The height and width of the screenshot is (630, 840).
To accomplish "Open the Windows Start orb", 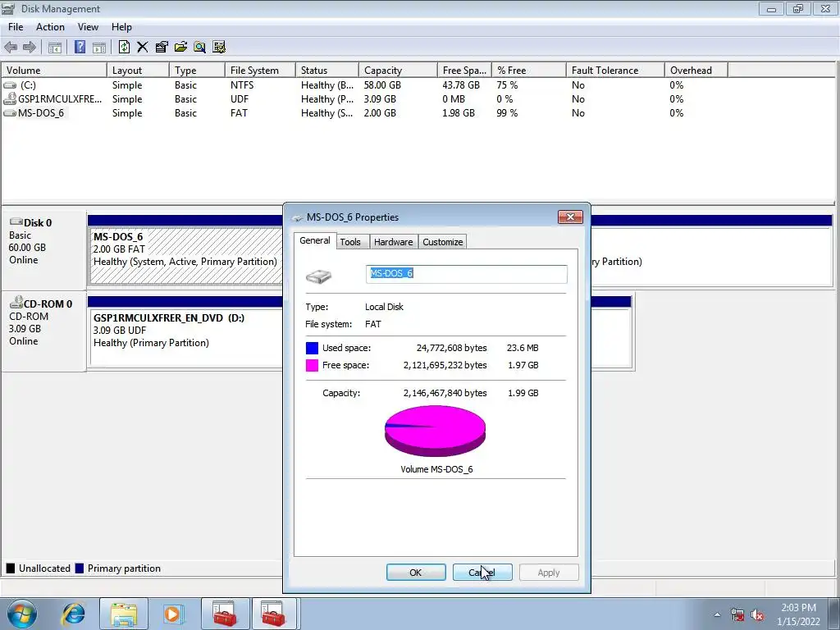I will (22, 614).
